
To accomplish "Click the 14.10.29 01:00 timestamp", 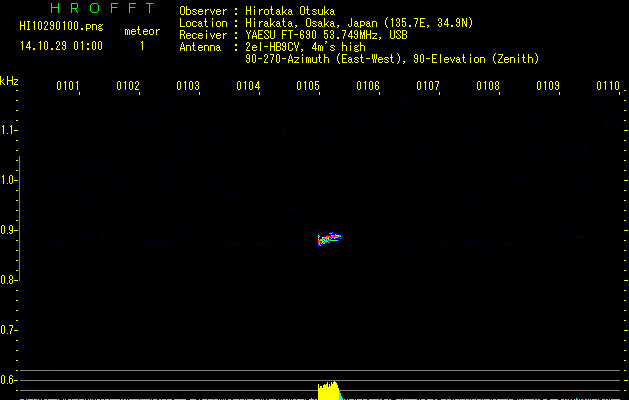I will [61, 46].
